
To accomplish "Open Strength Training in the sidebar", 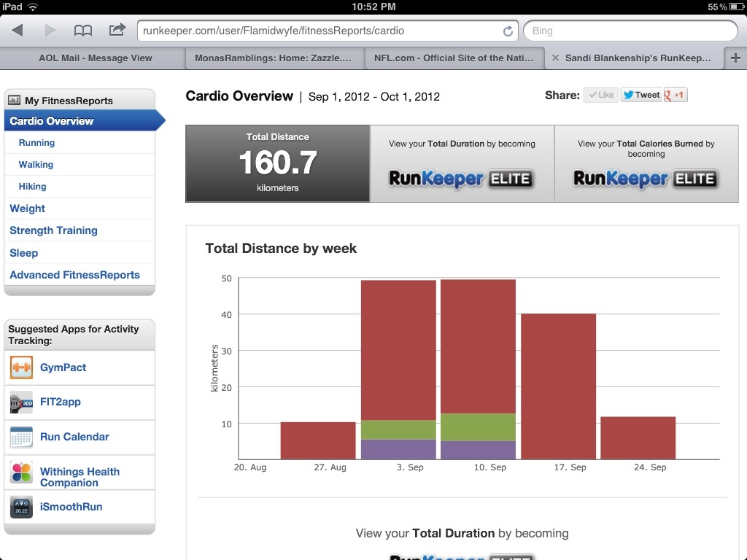I will [53, 230].
